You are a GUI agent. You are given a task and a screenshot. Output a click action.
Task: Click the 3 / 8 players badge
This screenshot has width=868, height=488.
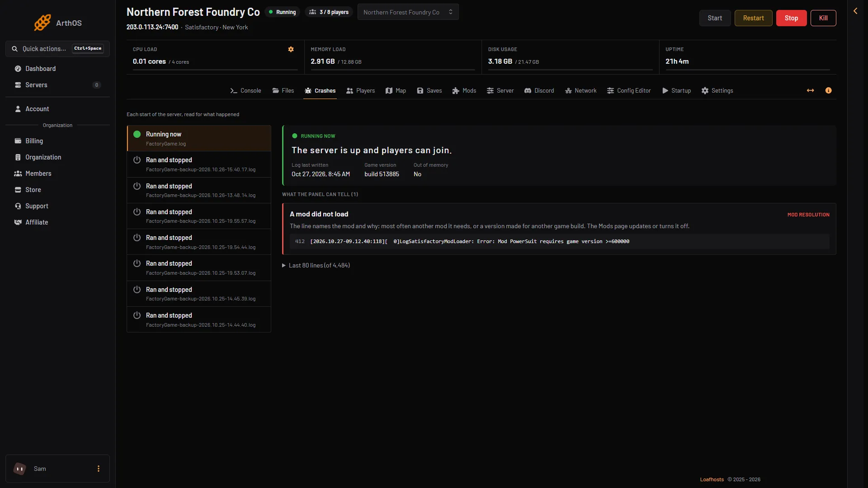coord(329,12)
